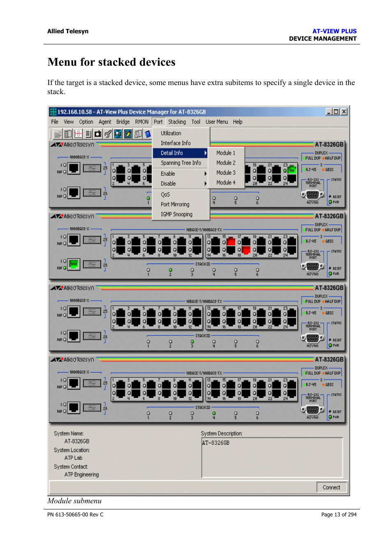Click the green port 23 on top module
This screenshot has width=392, height=555.
click(292, 170)
